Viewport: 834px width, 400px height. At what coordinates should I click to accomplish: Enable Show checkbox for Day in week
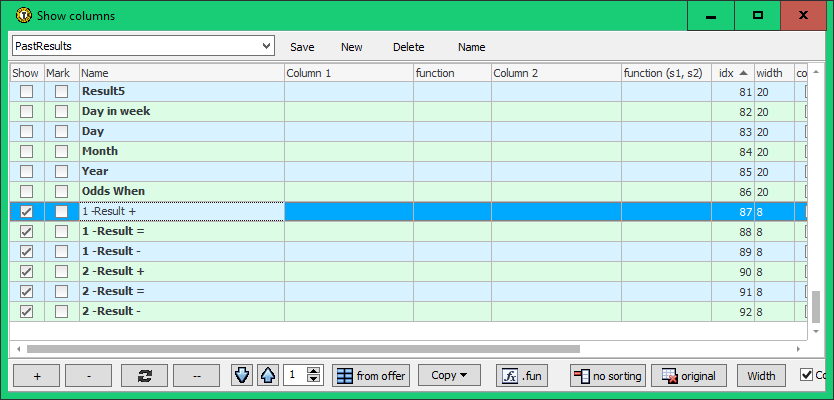[26, 111]
